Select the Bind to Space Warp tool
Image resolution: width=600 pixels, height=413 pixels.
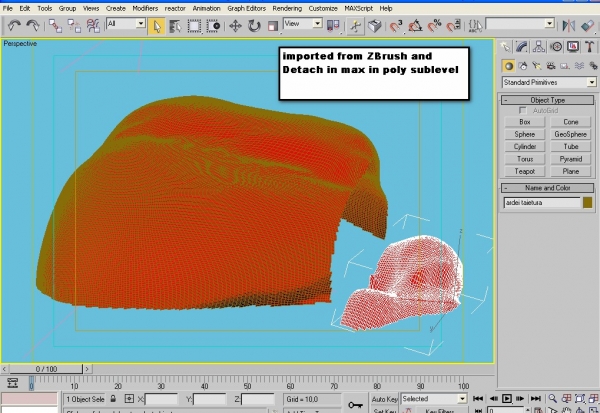click(x=93, y=26)
